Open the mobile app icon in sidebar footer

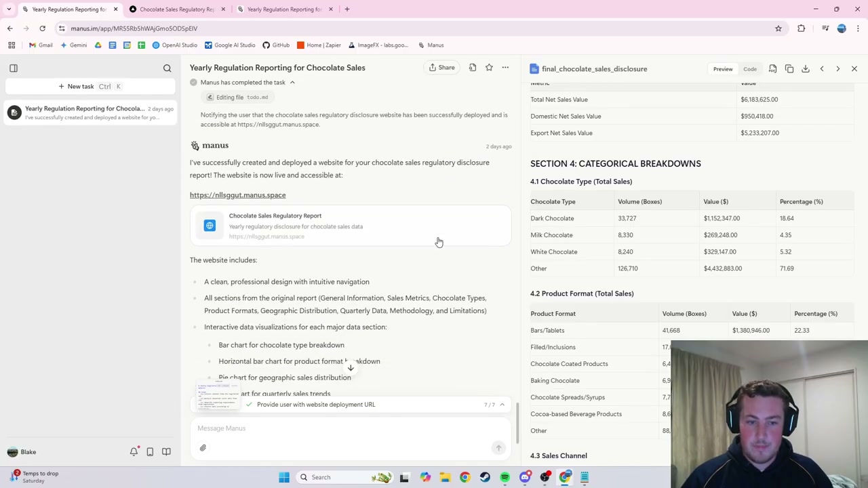click(150, 451)
